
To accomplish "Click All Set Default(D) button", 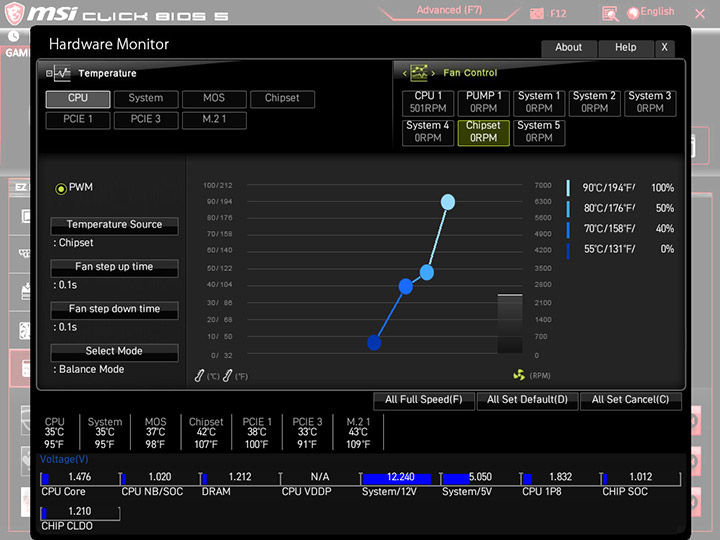I will (x=528, y=400).
